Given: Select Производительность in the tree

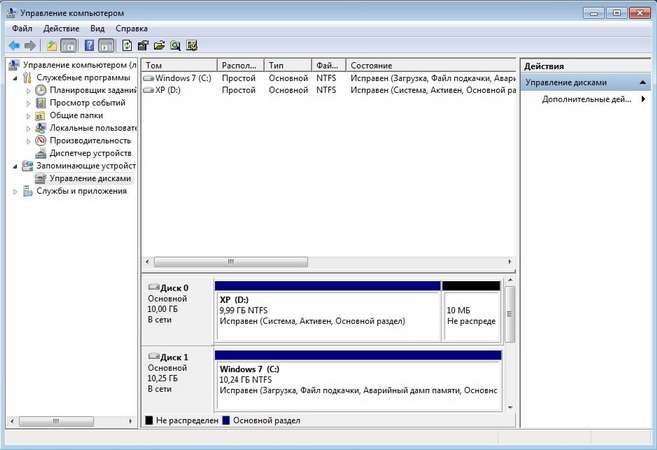Looking at the screenshot, I should point(90,140).
